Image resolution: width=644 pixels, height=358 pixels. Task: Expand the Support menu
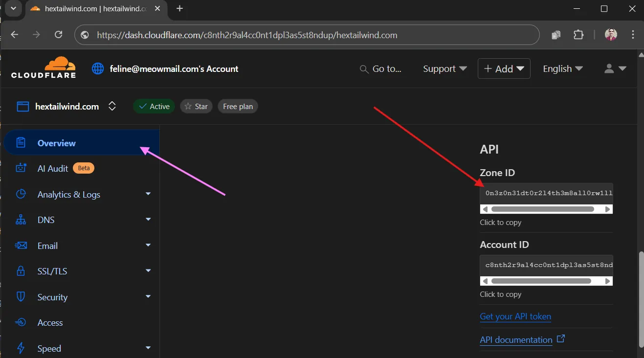(x=444, y=68)
